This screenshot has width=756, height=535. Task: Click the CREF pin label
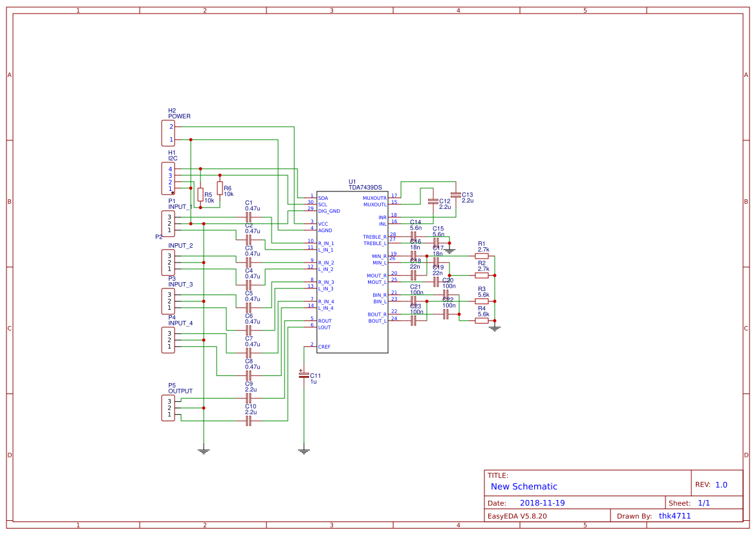pos(325,347)
